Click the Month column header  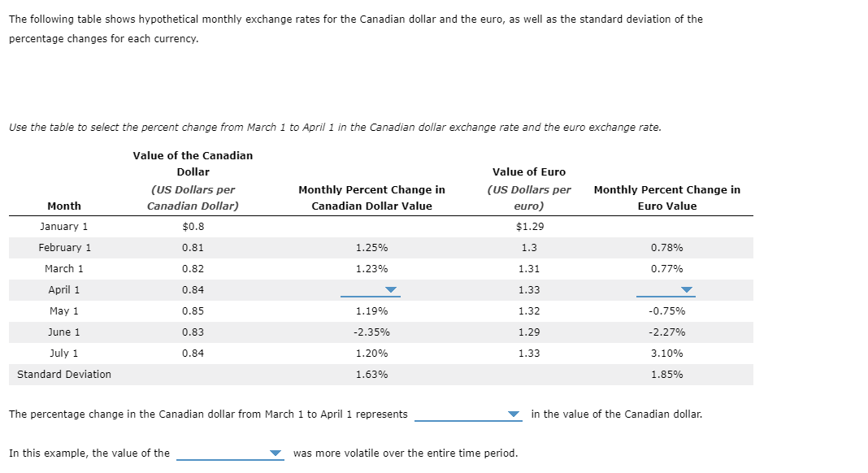pos(63,206)
